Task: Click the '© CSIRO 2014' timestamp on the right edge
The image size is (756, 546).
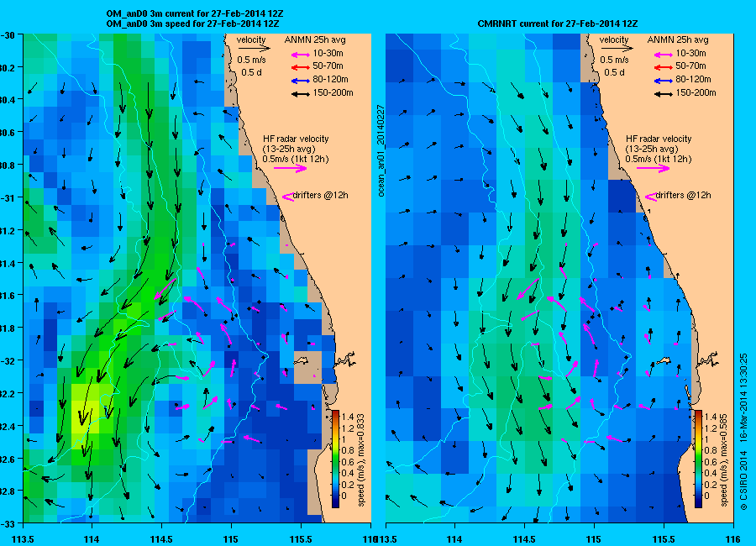Action: point(743,431)
